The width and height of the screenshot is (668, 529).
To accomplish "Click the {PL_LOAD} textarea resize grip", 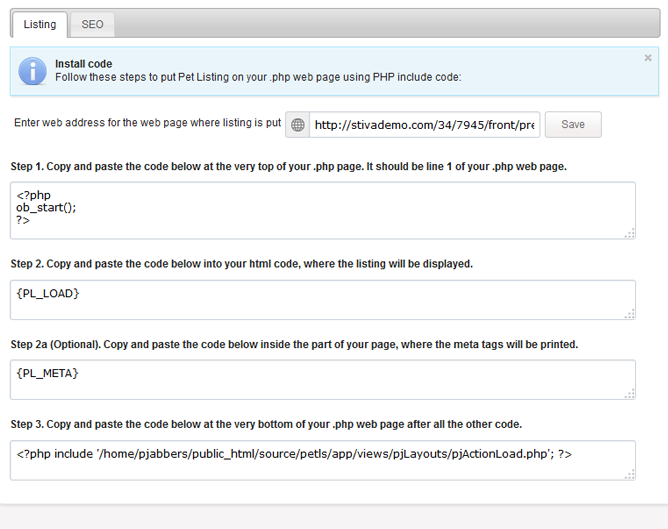I will coord(630,314).
